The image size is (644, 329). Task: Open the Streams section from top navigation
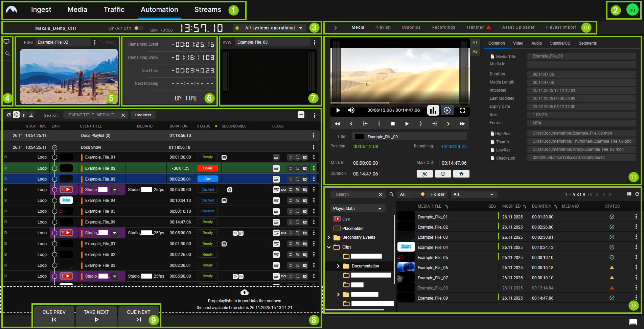click(x=207, y=9)
